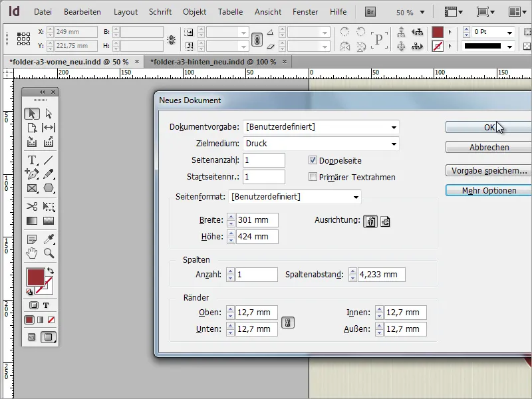Select the Direct Selection tool (white arrow)
The image size is (532, 399).
pos(49,114)
